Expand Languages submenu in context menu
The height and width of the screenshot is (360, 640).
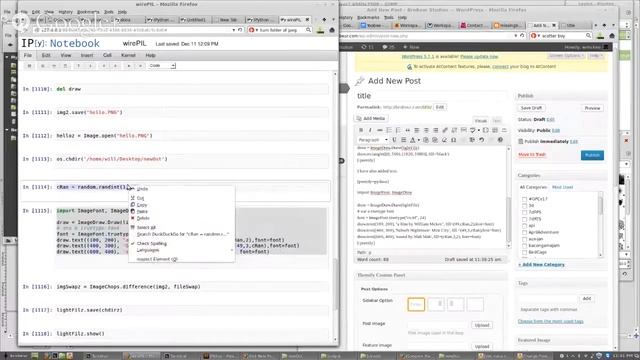(182, 250)
